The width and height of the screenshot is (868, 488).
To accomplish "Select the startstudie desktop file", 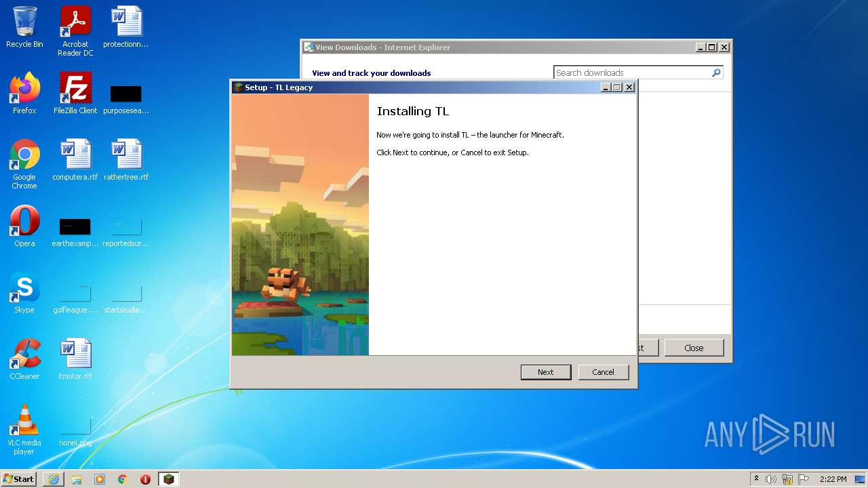I will [126, 298].
